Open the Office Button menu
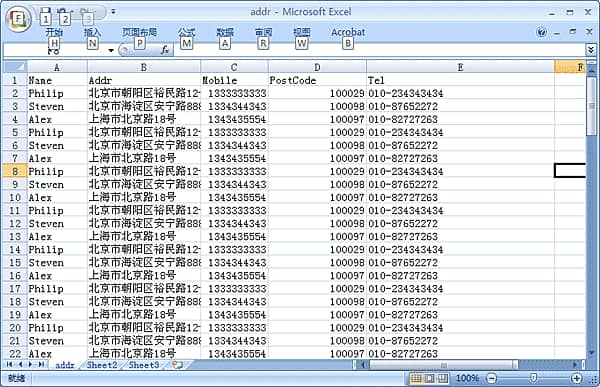600x387 pixels. 18,18
